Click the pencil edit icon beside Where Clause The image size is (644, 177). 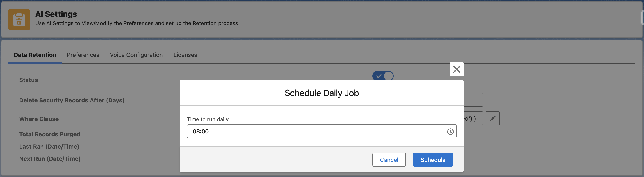(x=492, y=119)
